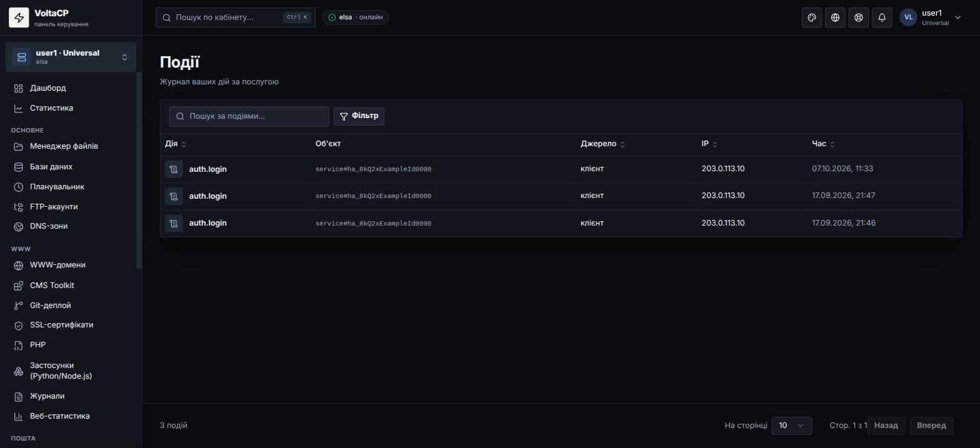980x448 pixels.
Task: Click the VoltaCP lightning logo icon
Action: [19, 18]
